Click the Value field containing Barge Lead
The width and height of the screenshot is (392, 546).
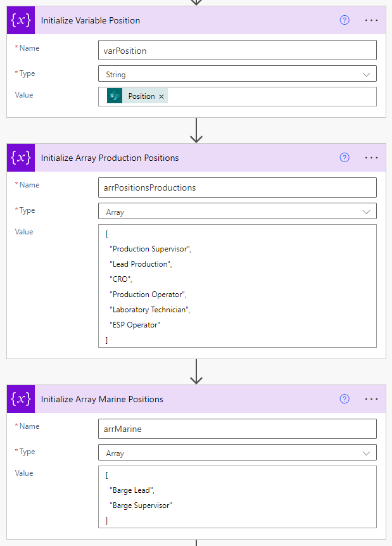[237, 497]
